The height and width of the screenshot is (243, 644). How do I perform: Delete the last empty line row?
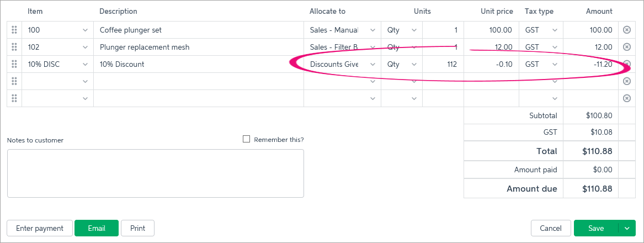click(627, 98)
